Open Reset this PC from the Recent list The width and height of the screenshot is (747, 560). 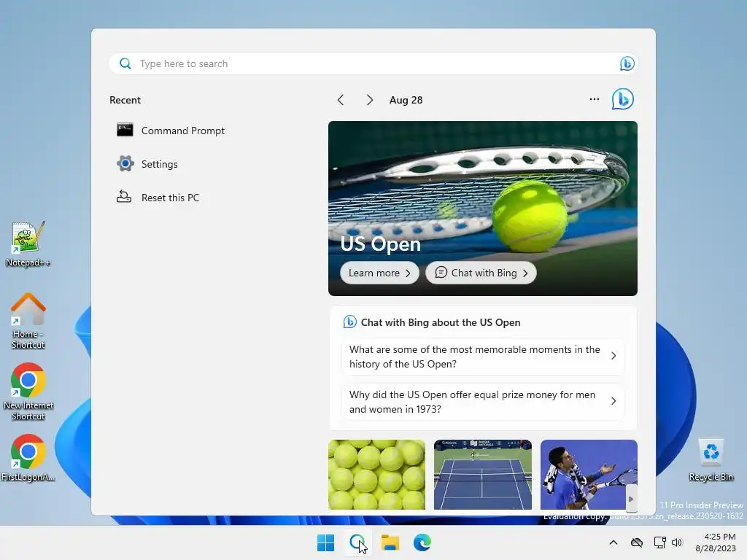click(x=158, y=198)
